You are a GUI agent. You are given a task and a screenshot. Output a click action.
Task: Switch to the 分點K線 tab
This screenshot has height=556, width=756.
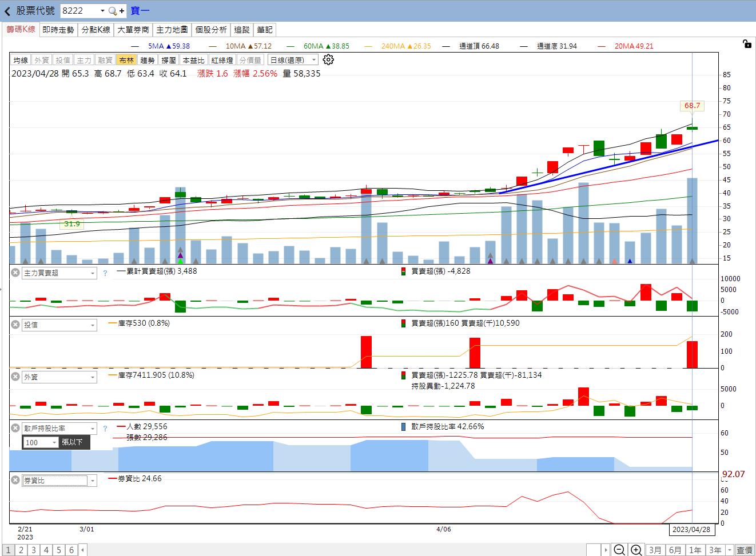pyautogui.click(x=96, y=30)
